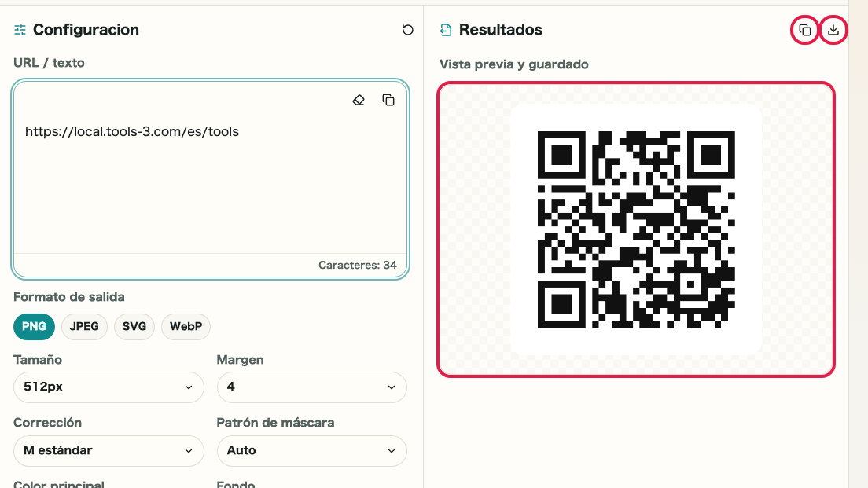Image resolution: width=868 pixels, height=488 pixels.
Task: Click the Resultados panel icon
Action: tap(446, 30)
